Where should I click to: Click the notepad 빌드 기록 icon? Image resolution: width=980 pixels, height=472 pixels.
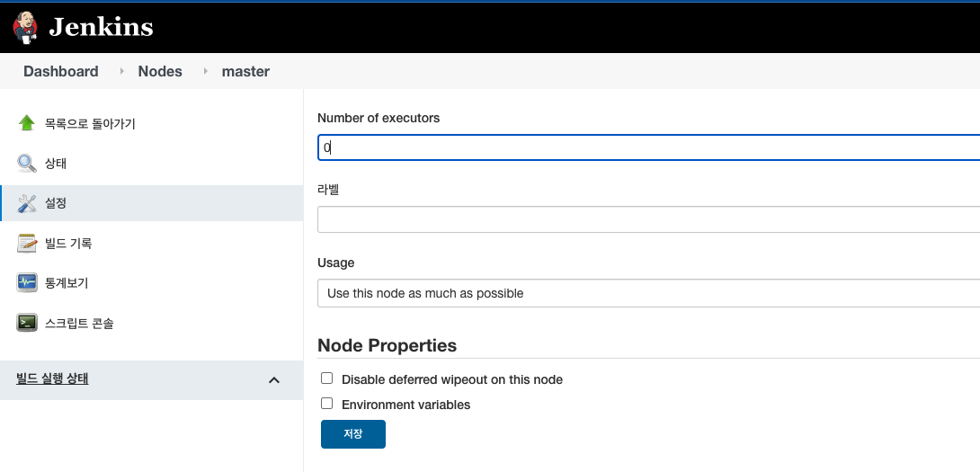[26, 243]
